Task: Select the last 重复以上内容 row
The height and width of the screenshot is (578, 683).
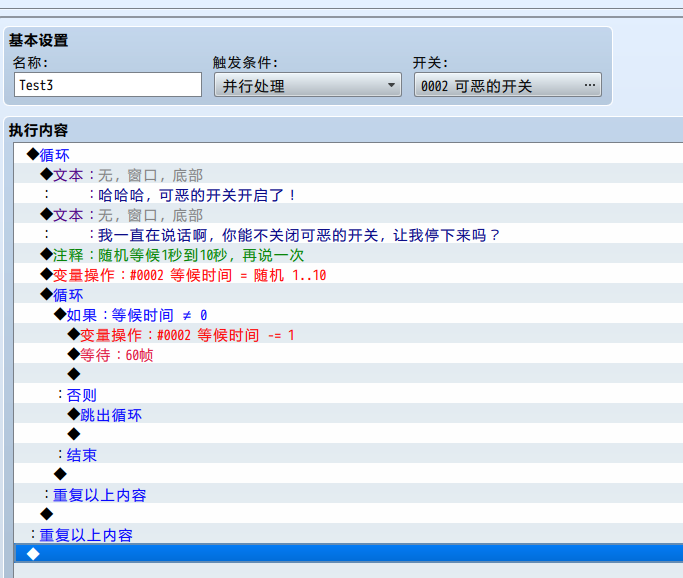Action: [x=348, y=534]
